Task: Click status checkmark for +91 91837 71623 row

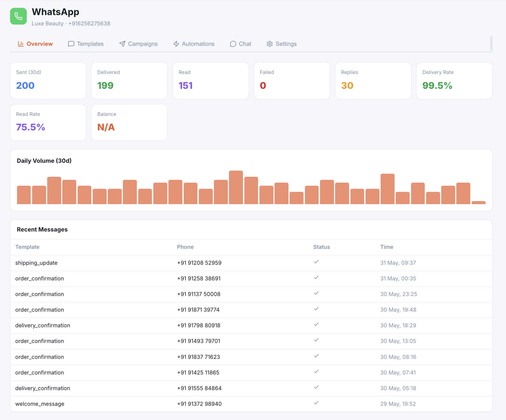Action: [x=316, y=356]
